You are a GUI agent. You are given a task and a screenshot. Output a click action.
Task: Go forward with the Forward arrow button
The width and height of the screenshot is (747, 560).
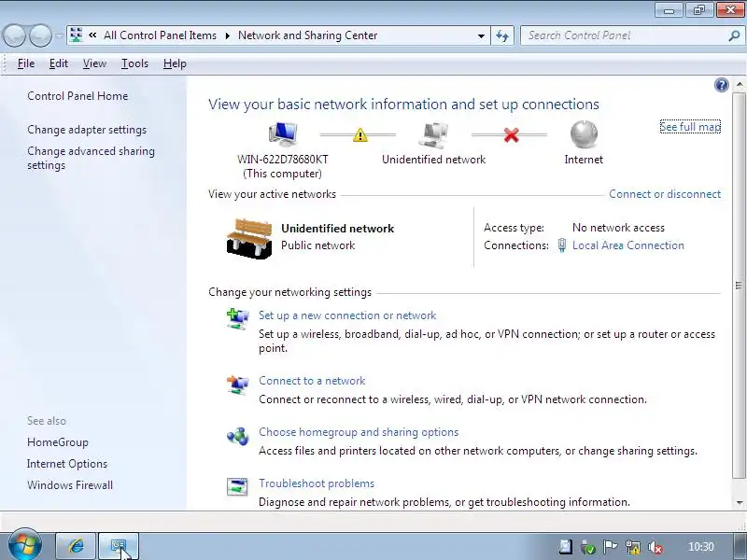pos(40,35)
